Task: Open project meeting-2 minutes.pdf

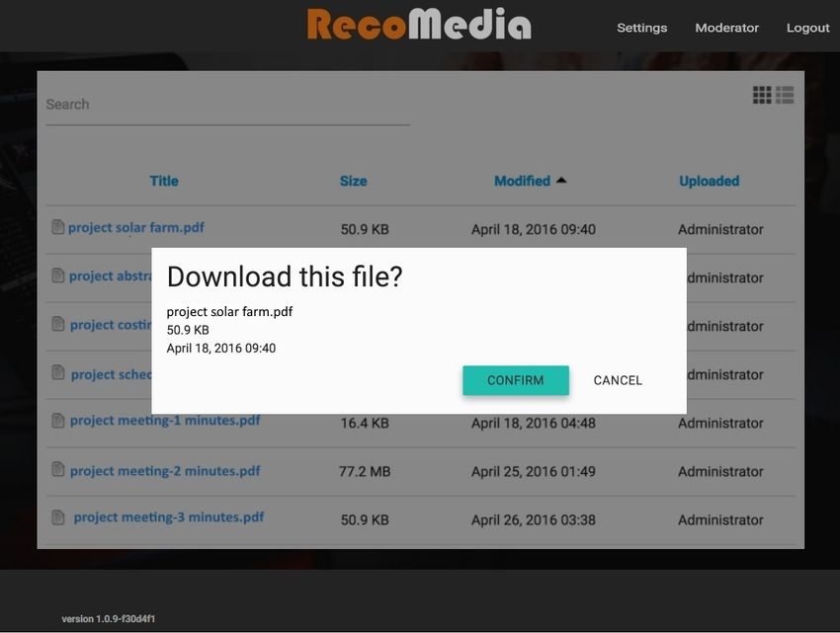Action: [165, 471]
